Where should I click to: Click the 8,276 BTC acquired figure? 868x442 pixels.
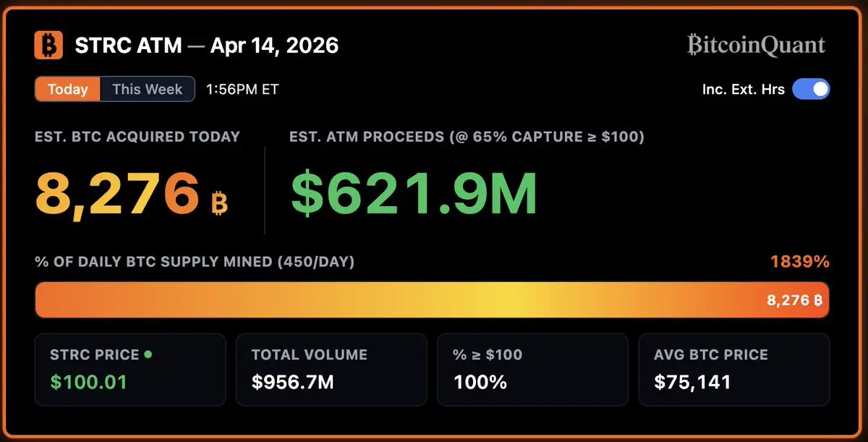[x=117, y=192]
